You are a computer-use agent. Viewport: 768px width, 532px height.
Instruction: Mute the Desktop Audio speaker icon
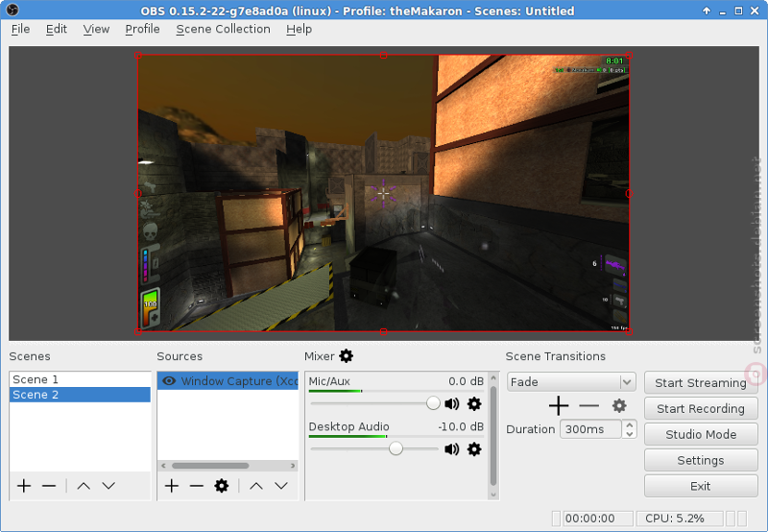[451, 448]
